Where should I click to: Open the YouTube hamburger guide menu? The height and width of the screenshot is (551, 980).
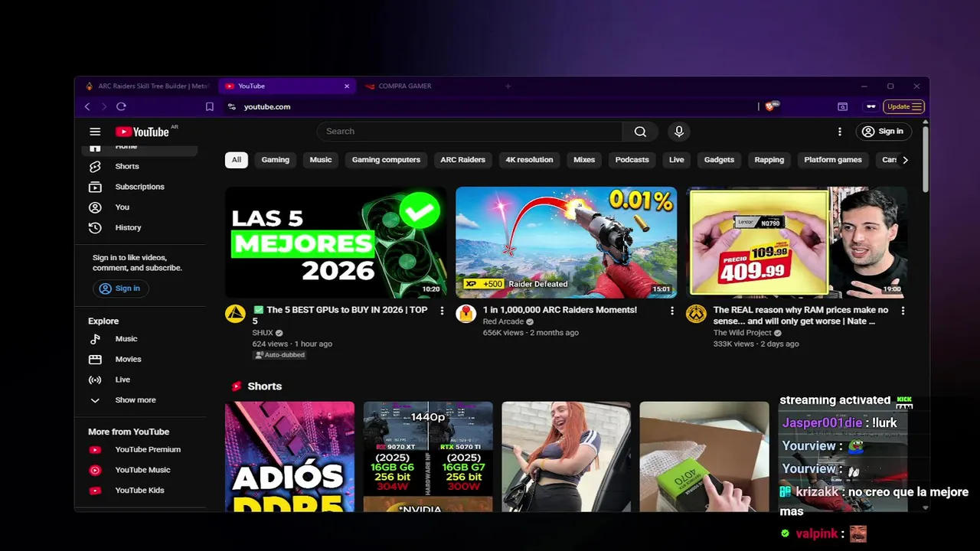click(x=95, y=132)
